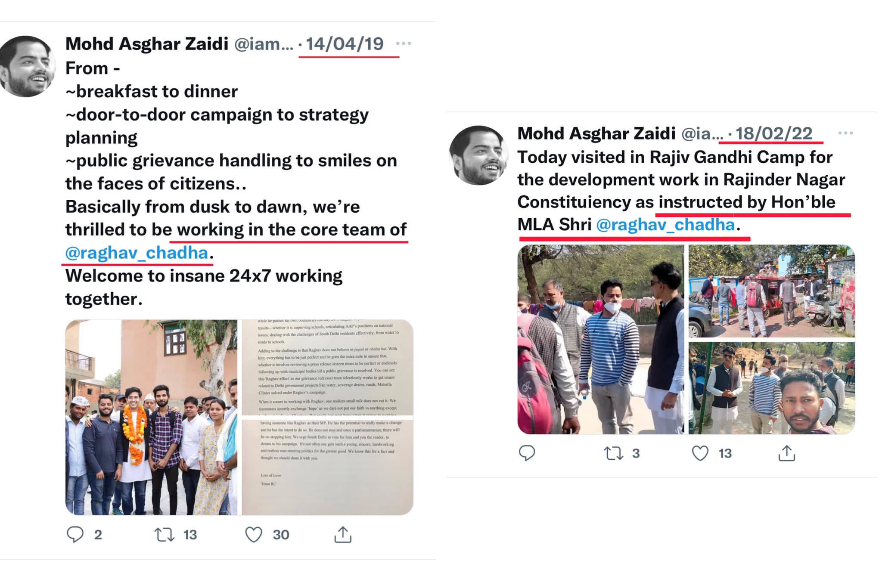Image resolution: width=882 pixels, height=588 pixels.
Task: Share the Rajiv Gandhi Camp tweet
Action: point(786,453)
